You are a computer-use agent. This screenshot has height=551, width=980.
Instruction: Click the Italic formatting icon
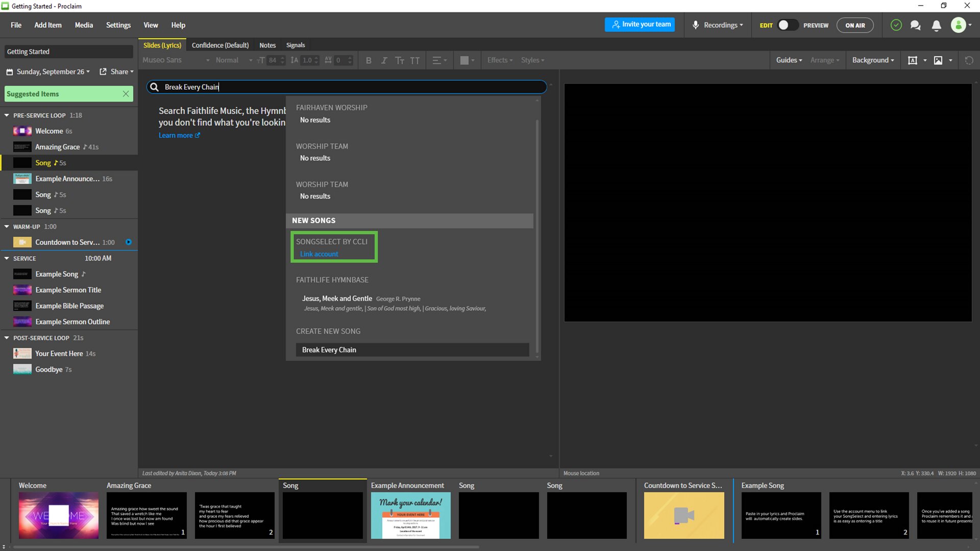click(x=384, y=61)
